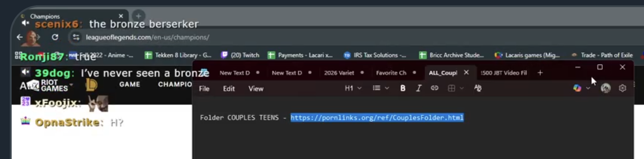Switch to the first New Text D tab
Viewport: 644px width, 159px height.
(235, 73)
